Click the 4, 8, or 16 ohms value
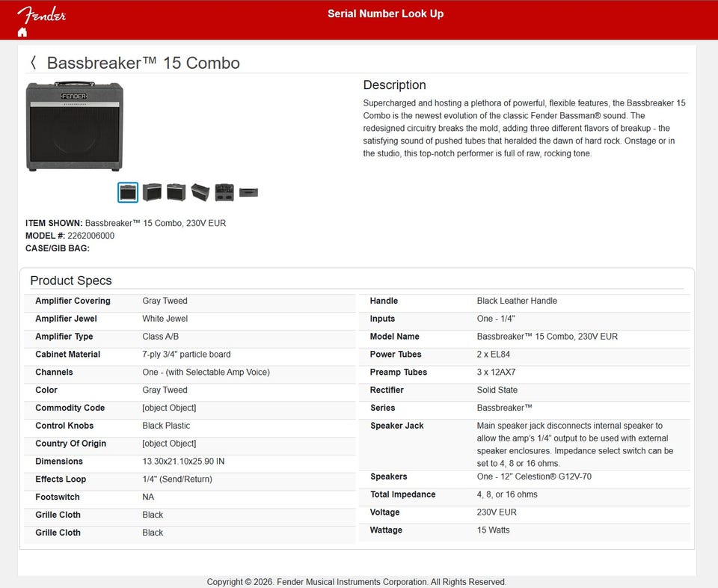 [x=507, y=494]
